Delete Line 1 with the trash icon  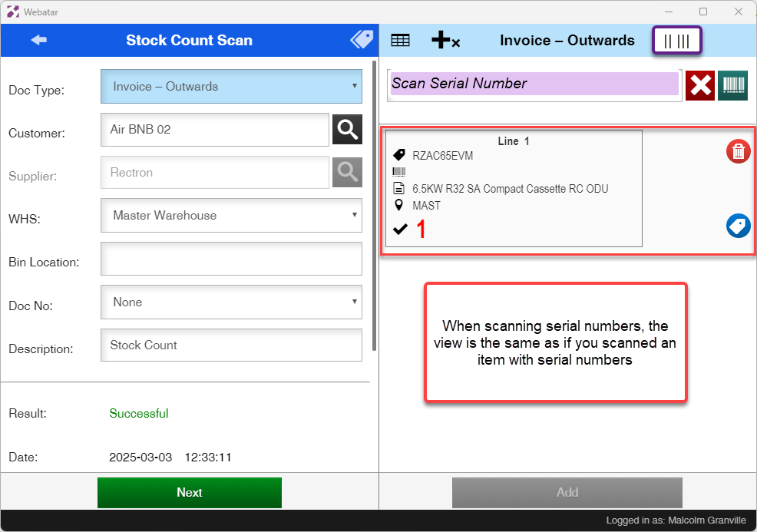[738, 151]
